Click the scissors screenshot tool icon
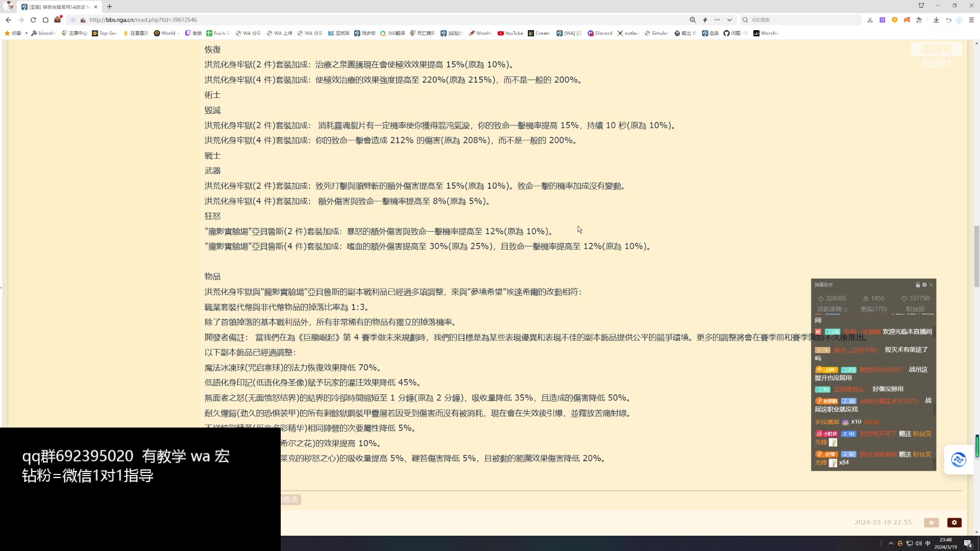The width and height of the screenshot is (980, 551). [x=870, y=20]
